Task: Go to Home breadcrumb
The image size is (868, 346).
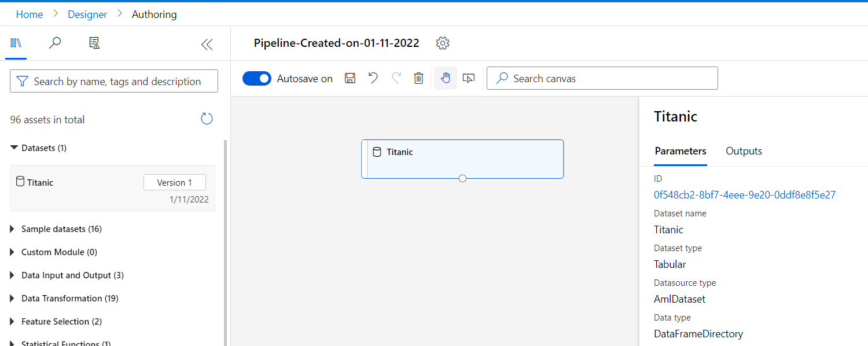Action: 30,14
